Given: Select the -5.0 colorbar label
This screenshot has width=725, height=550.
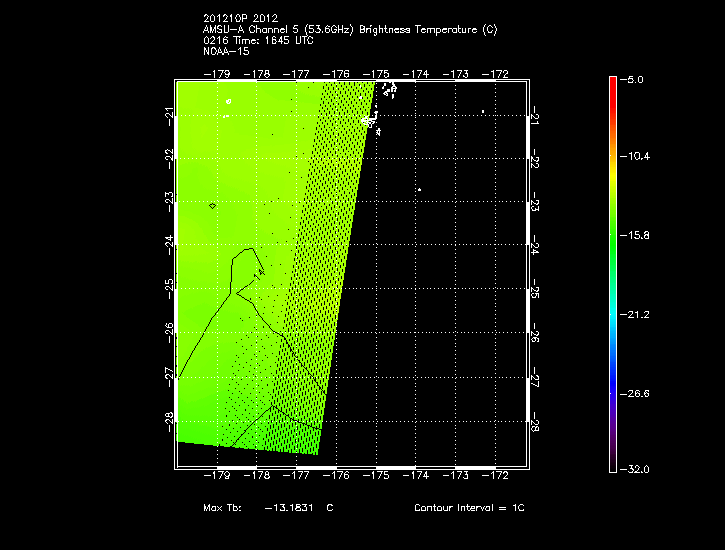Looking at the screenshot, I should pos(636,78).
